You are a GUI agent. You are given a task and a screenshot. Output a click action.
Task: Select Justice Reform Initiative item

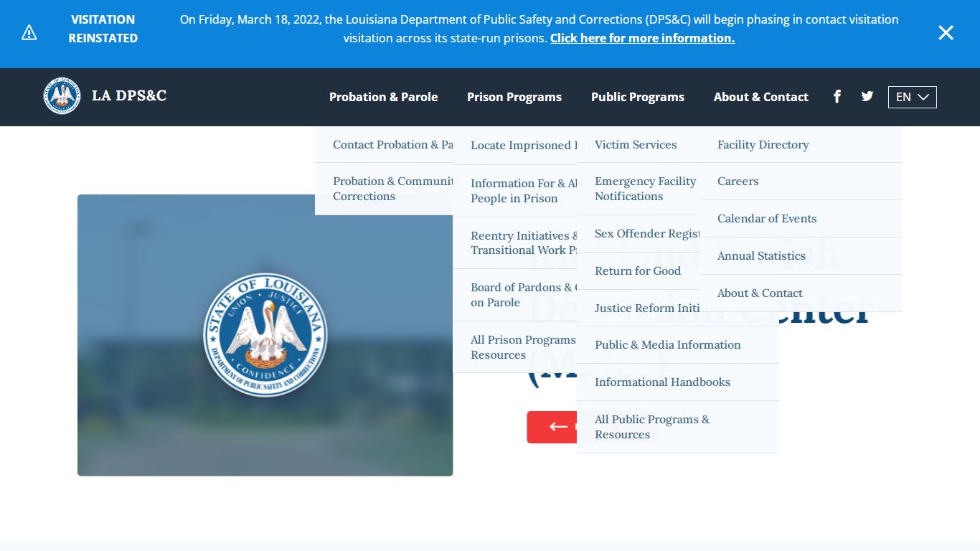click(638, 308)
